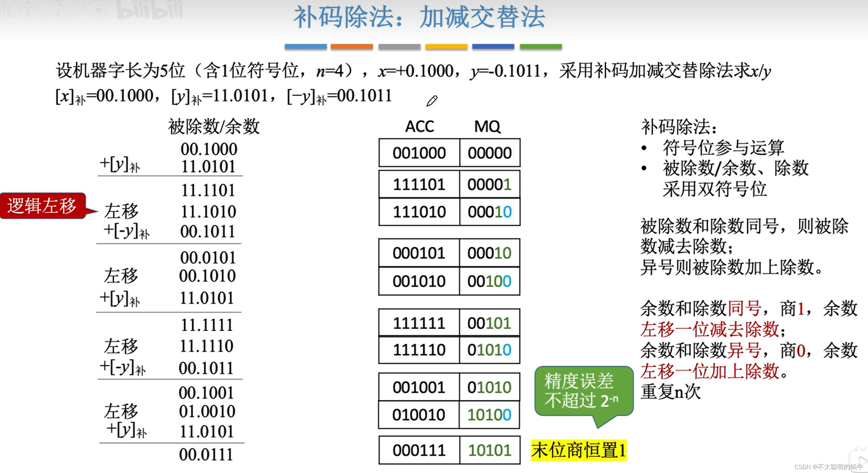
Task: Click the gray title bar segment
Action: [x=399, y=47]
